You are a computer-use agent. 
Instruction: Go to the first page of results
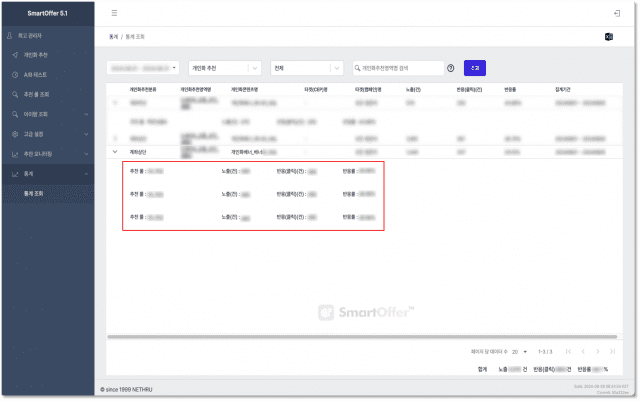tap(569, 352)
